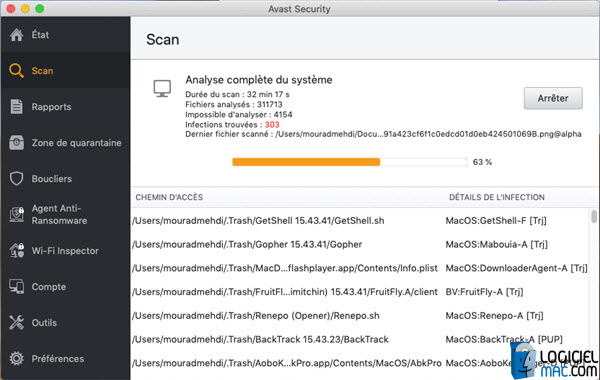The width and height of the screenshot is (600, 380).
Task: Click the Outils wrench icon
Action: click(x=16, y=323)
